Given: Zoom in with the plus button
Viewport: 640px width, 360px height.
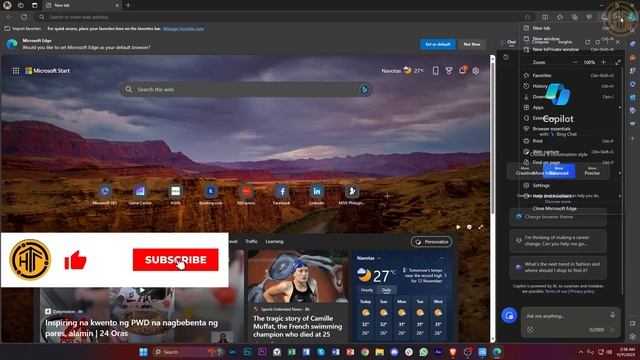Looking at the screenshot, I should pos(603,62).
